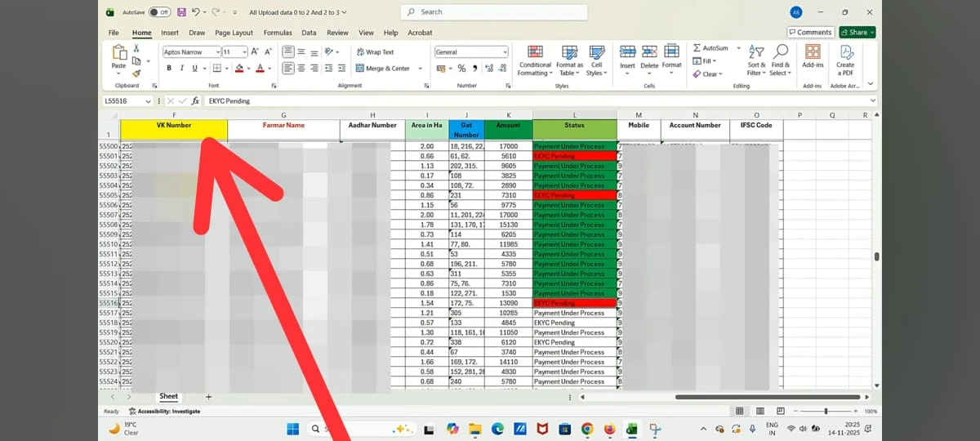980x441 pixels.
Task: Open the Add-ins icon
Action: click(813, 52)
